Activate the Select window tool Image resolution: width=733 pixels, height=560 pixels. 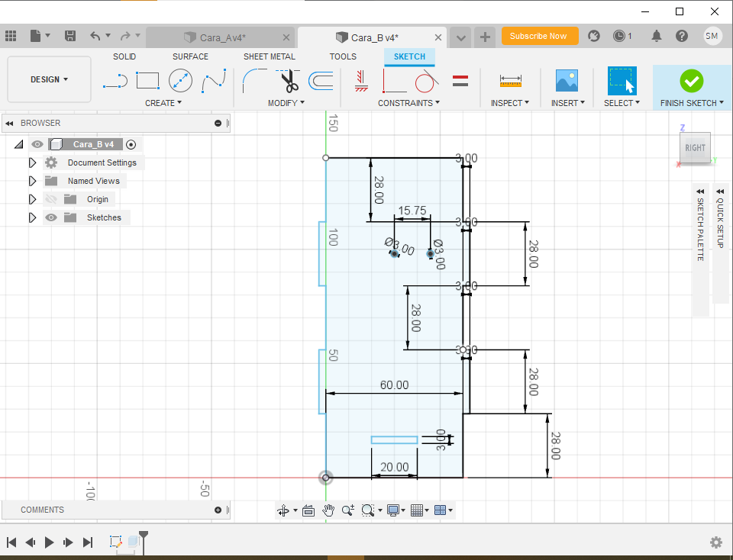pyautogui.click(x=622, y=81)
